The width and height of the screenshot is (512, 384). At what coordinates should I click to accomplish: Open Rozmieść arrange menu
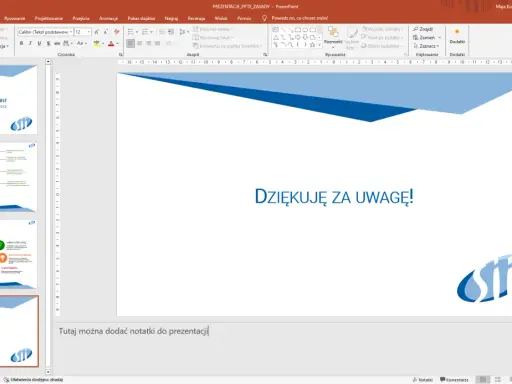click(x=333, y=37)
